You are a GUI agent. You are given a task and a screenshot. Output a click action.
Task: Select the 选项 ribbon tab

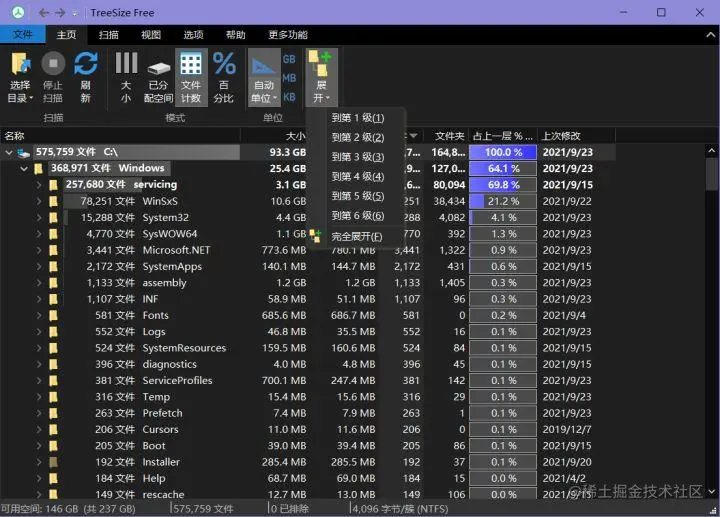click(193, 34)
